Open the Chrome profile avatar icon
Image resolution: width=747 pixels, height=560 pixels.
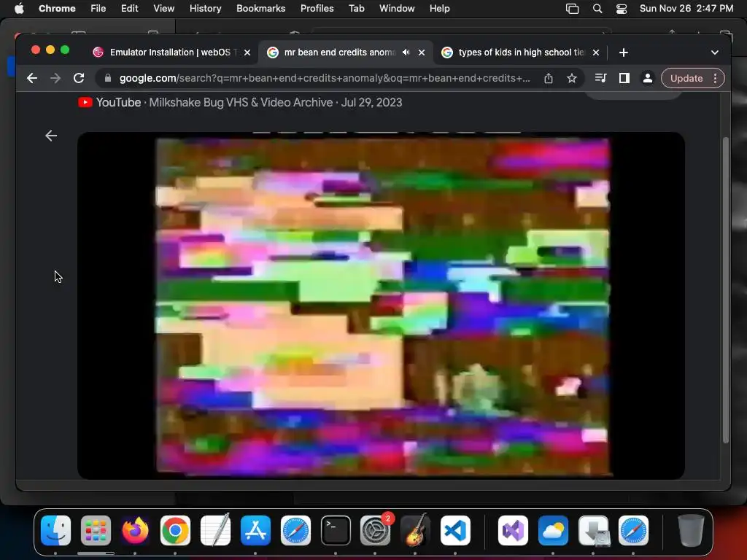[x=648, y=78]
